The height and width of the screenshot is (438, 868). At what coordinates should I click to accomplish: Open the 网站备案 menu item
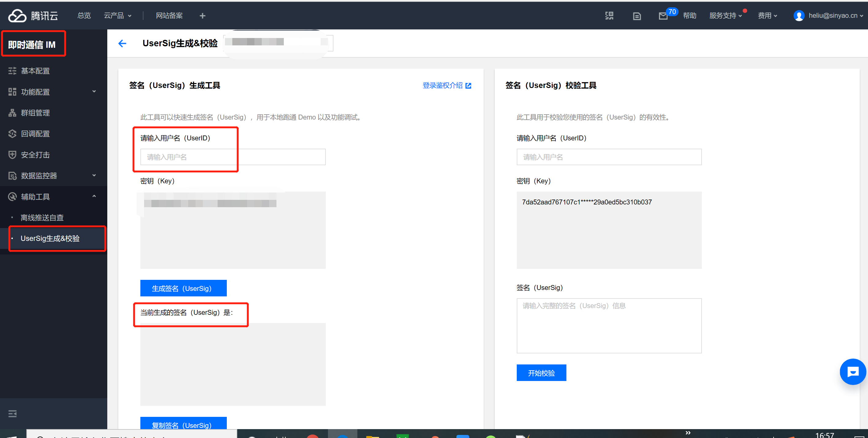tap(169, 16)
